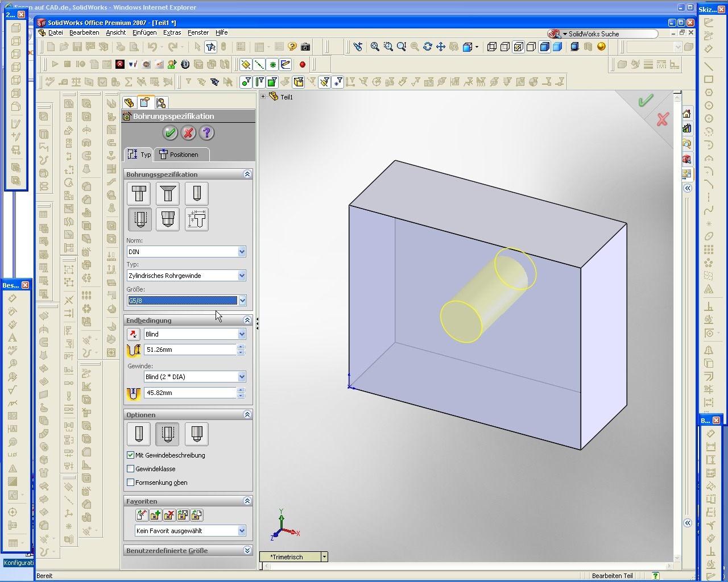
Task: Toggle the tap drill diameter option button
Action: click(139, 434)
